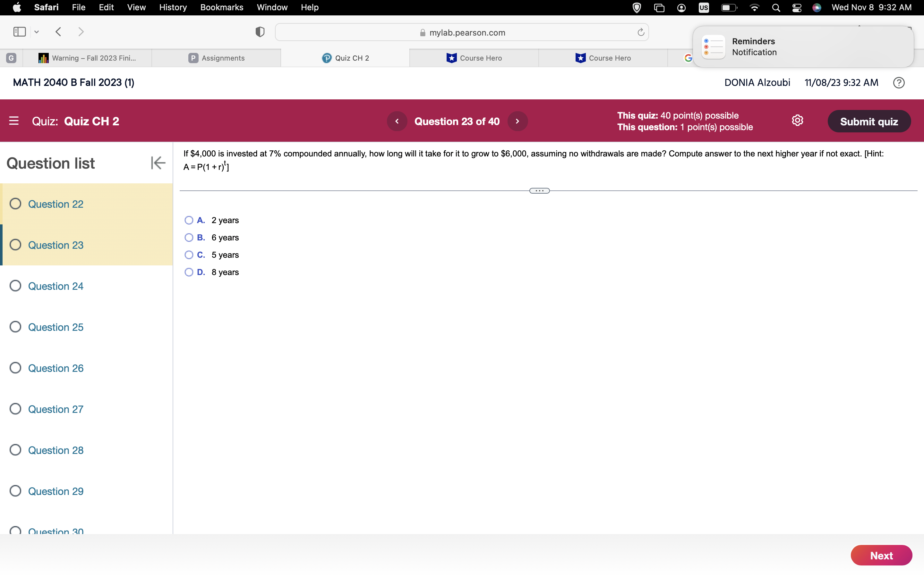The width and height of the screenshot is (924, 577).
Task: Go to next question chevron in header
Action: pos(518,121)
